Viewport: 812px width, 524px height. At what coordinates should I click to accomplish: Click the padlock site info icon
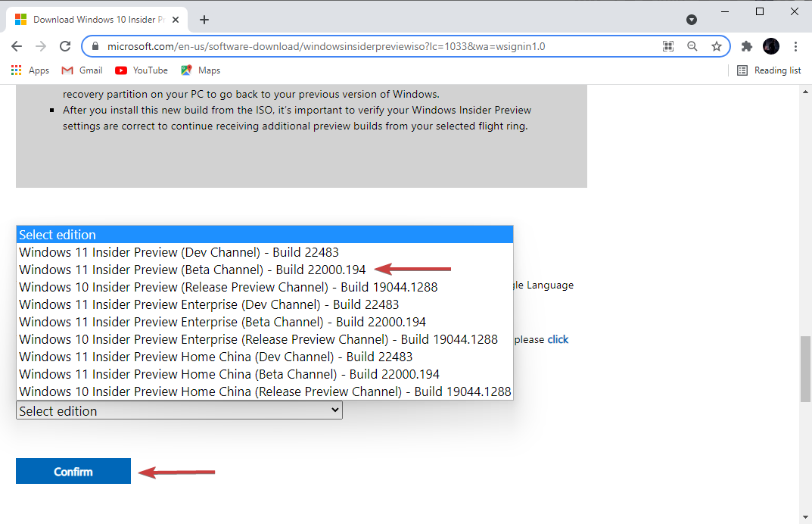(x=95, y=47)
